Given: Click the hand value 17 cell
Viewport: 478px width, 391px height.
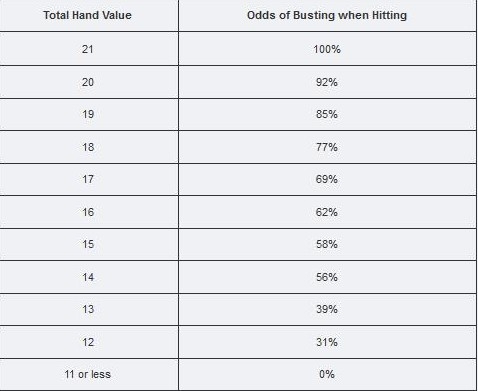Looking at the screenshot, I should pos(88,179).
